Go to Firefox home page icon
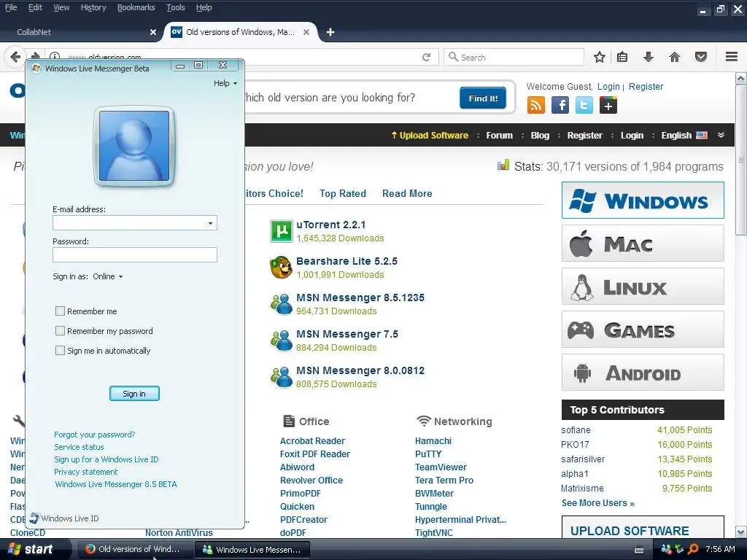This screenshot has width=747, height=560. 675,57
